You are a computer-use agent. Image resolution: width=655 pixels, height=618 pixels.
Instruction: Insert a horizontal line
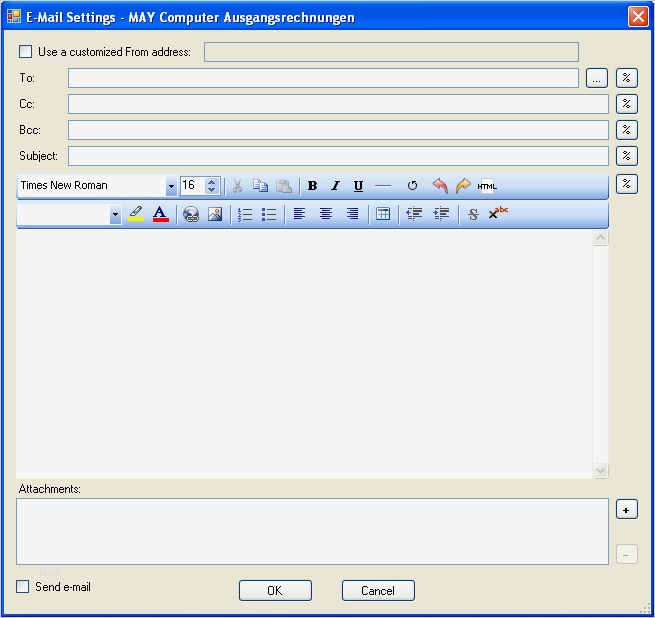pyautogui.click(x=383, y=186)
